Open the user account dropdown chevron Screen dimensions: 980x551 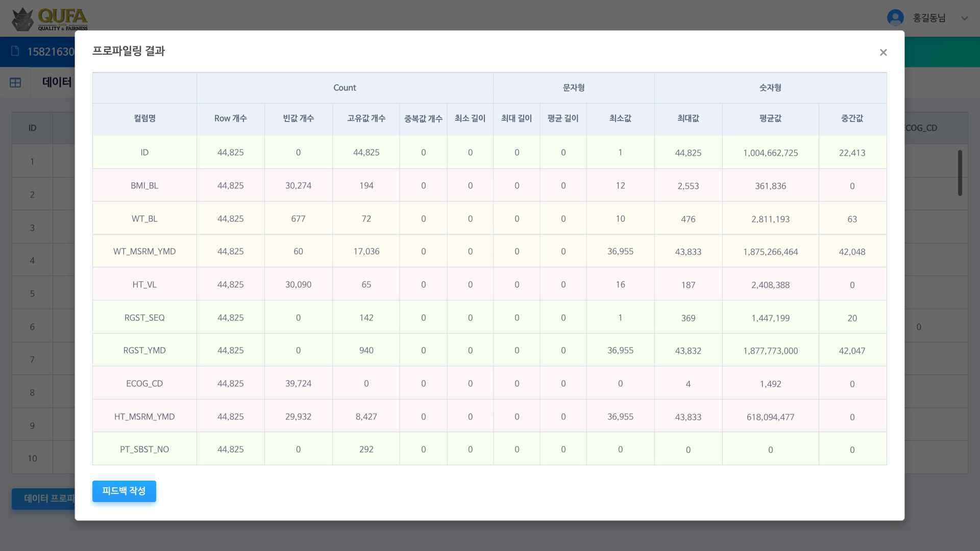point(964,18)
